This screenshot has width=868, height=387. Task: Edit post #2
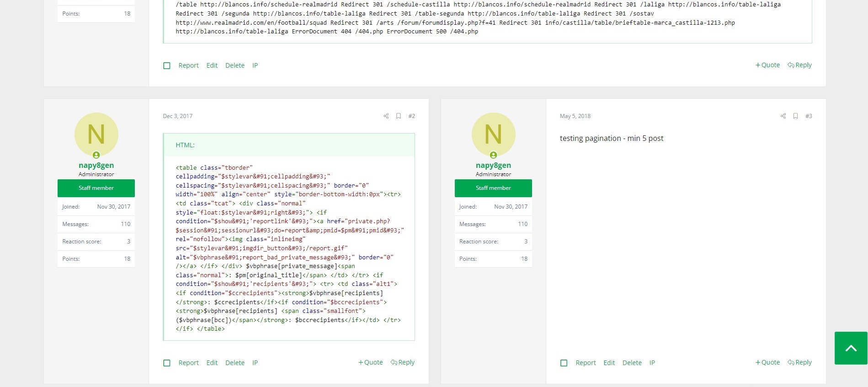pyautogui.click(x=212, y=363)
